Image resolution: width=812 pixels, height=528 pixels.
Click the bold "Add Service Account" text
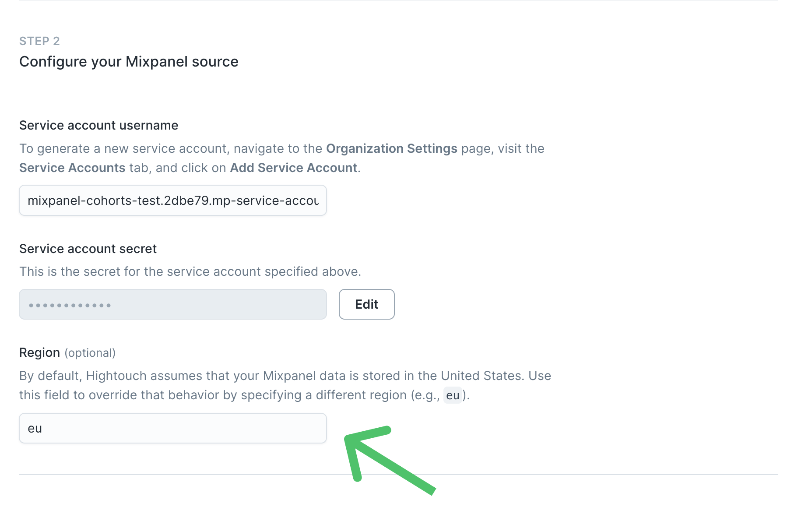[x=294, y=168]
